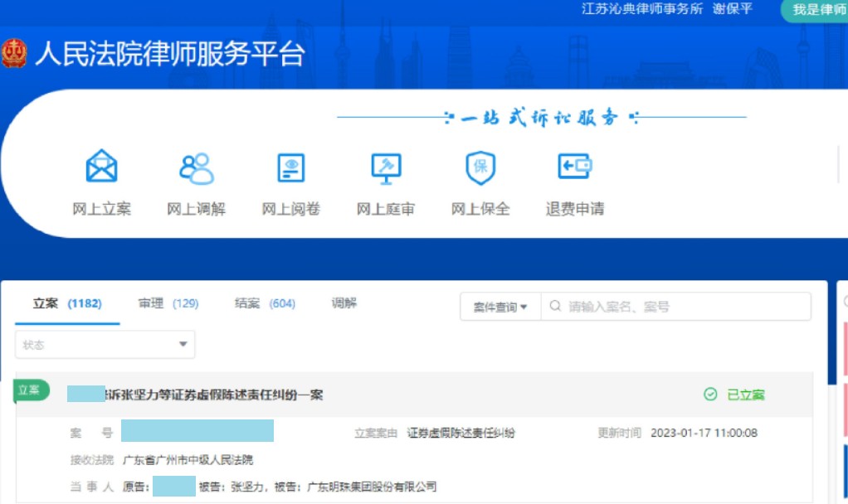Expand the 案件查询 query type dropdown
Image resolution: width=848 pixels, height=504 pixels.
point(500,306)
